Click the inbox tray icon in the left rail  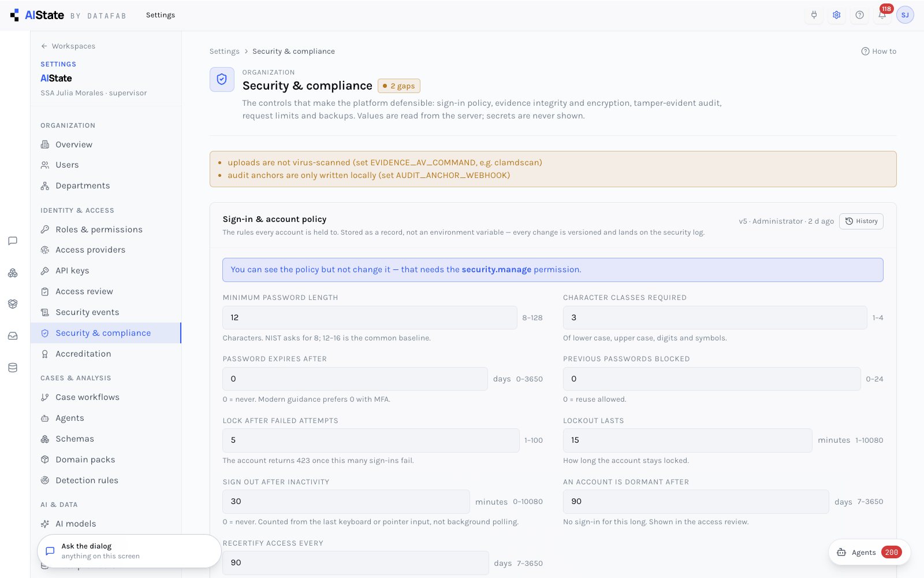13,336
